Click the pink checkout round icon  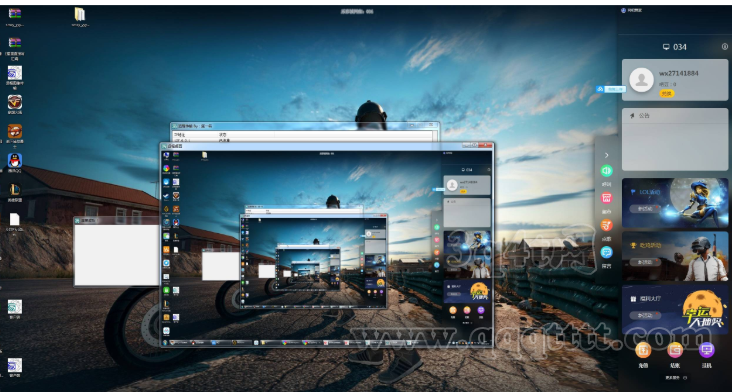pyautogui.click(x=675, y=349)
